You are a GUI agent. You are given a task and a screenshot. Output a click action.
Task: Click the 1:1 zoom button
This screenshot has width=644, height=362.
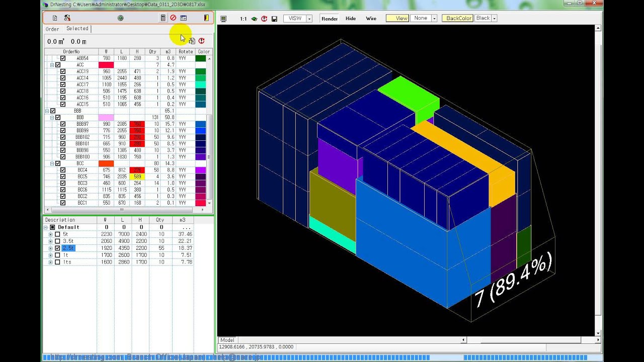tap(244, 19)
